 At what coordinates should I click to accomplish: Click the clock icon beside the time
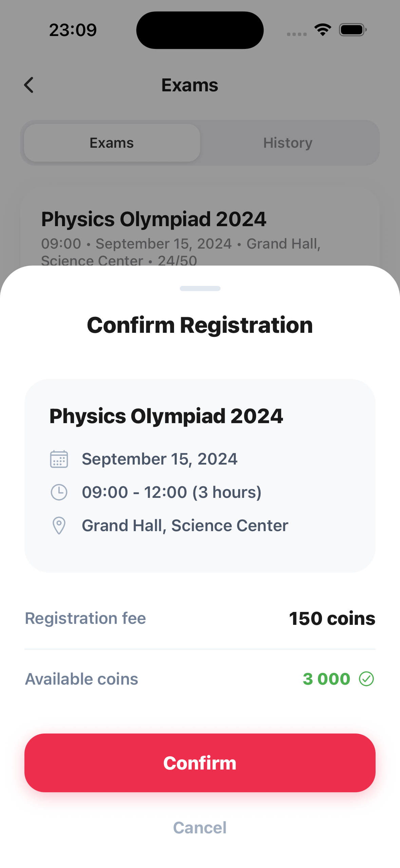pos(59,492)
